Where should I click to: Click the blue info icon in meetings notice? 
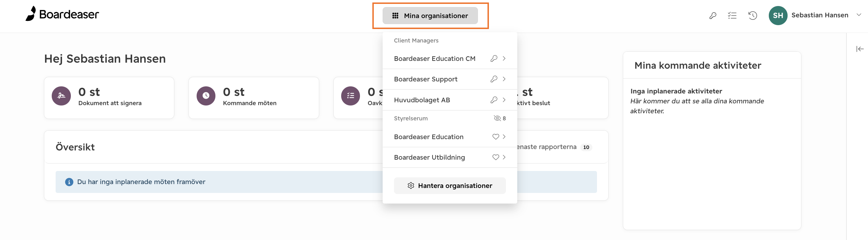tap(69, 182)
